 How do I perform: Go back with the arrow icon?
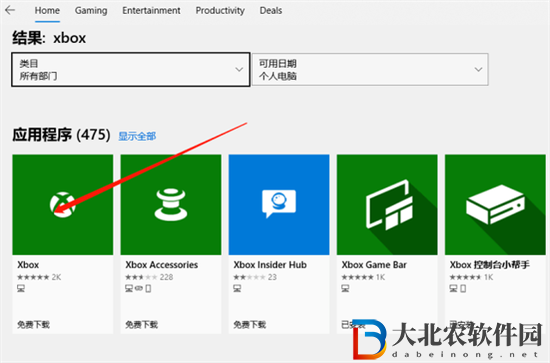(10, 10)
